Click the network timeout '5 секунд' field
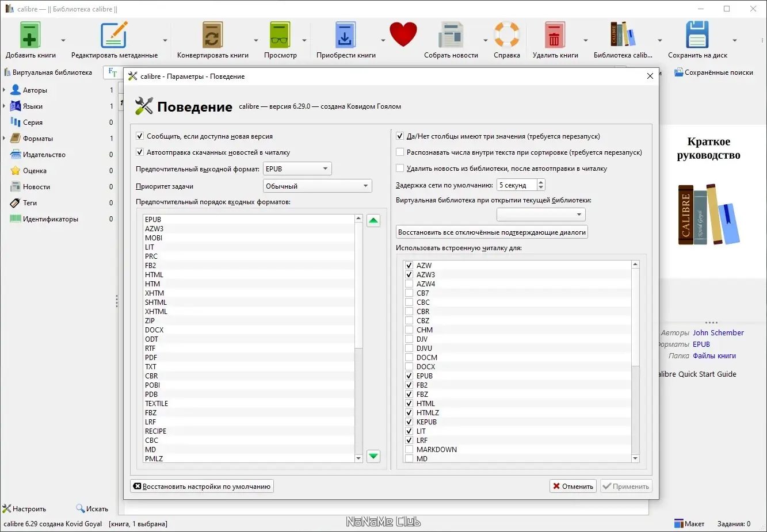The width and height of the screenshot is (767, 532). tap(517, 185)
